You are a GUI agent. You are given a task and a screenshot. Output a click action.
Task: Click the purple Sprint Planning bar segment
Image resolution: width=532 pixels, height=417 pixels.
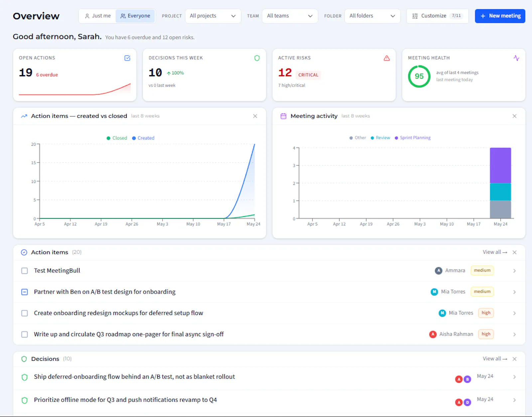pos(500,165)
